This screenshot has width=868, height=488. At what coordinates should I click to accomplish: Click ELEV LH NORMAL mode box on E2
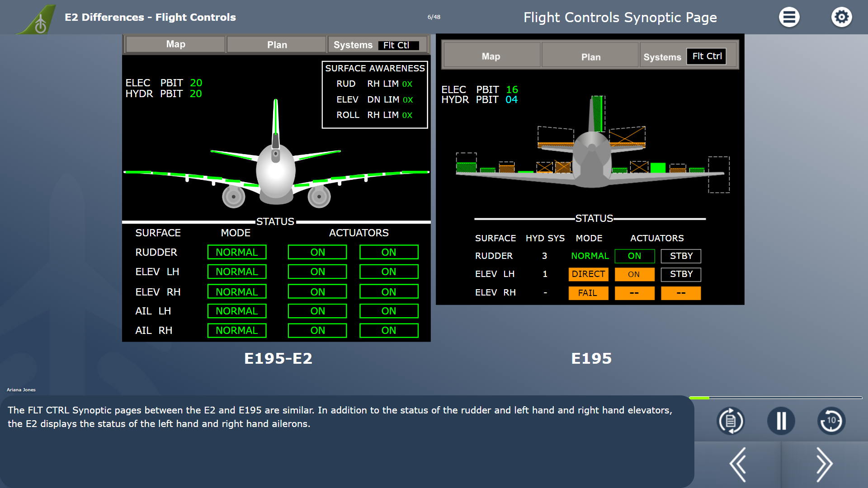[237, 272]
